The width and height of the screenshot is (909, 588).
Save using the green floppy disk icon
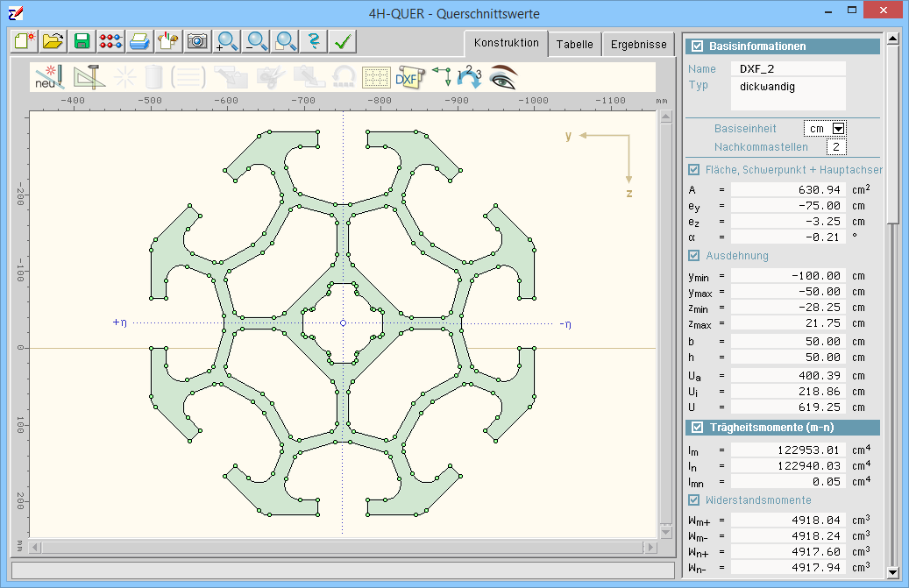(x=82, y=41)
